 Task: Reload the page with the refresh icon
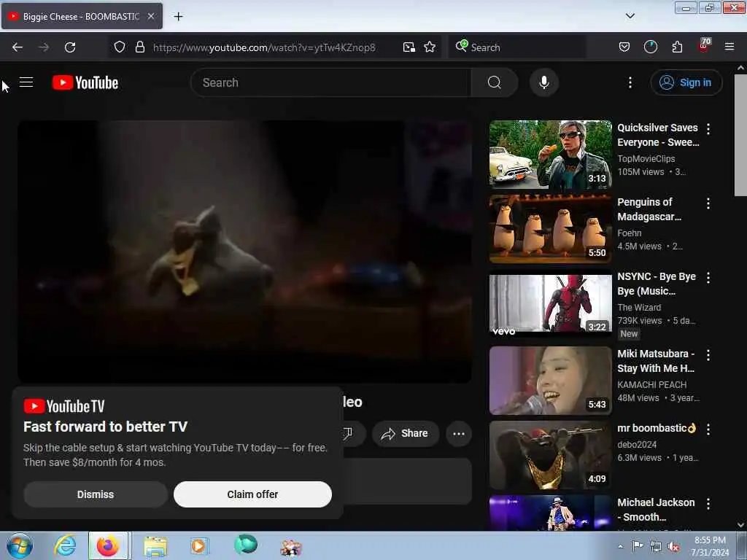tap(70, 47)
